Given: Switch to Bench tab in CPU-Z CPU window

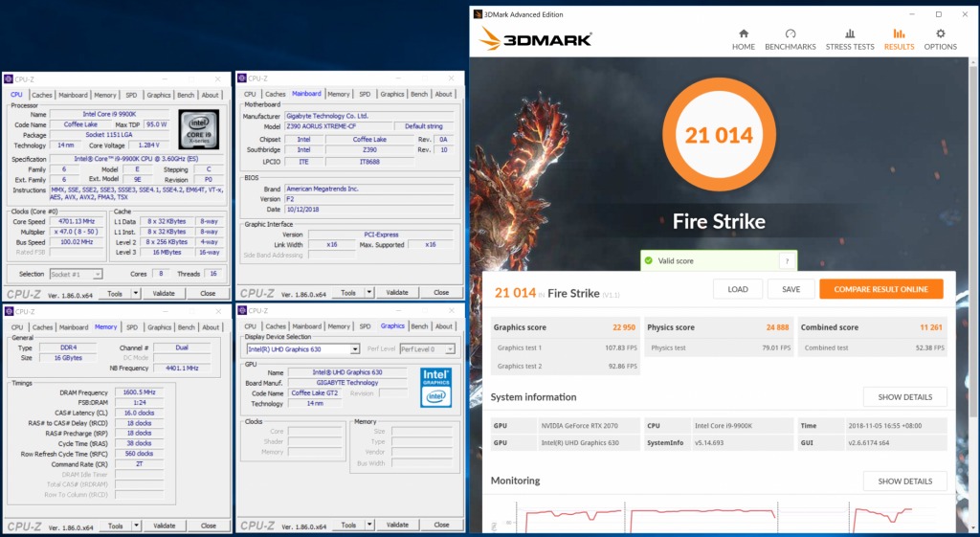Looking at the screenshot, I should pos(186,95).
